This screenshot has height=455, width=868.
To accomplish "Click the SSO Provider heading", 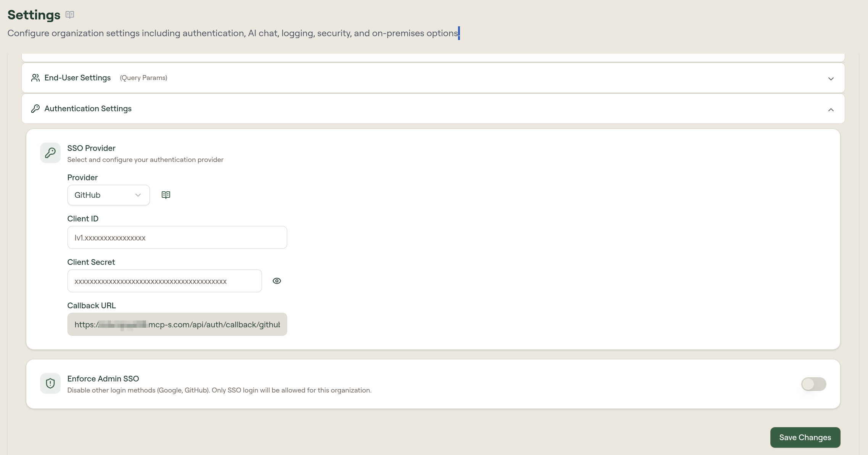I will pos(92,148).
